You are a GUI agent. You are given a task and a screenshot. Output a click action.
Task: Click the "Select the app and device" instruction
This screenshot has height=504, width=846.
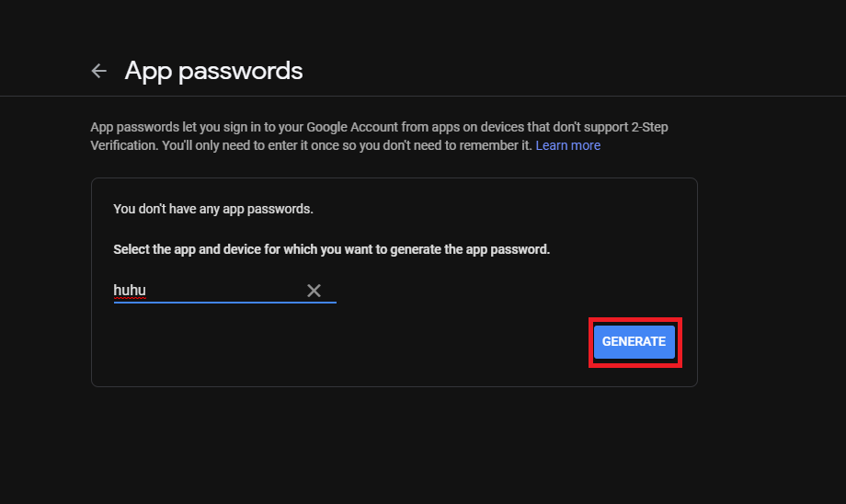[331, 249]
